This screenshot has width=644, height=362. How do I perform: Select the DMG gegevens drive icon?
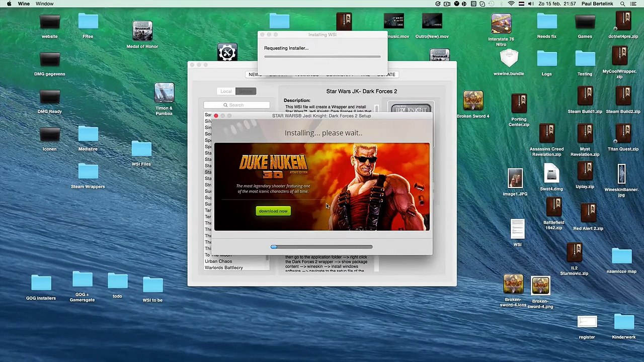49,59
